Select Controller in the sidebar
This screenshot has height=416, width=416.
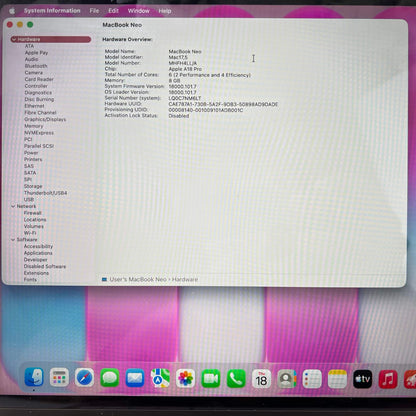pos(36,86)
